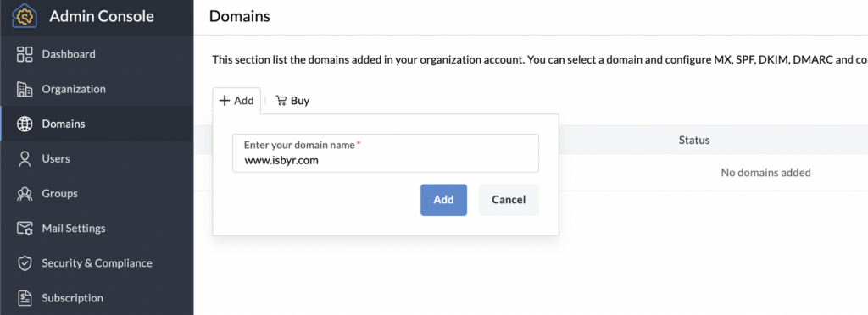This screenshot has height=315, width=868.
Task: Click the Domains page heading
Action: [240, 17]
